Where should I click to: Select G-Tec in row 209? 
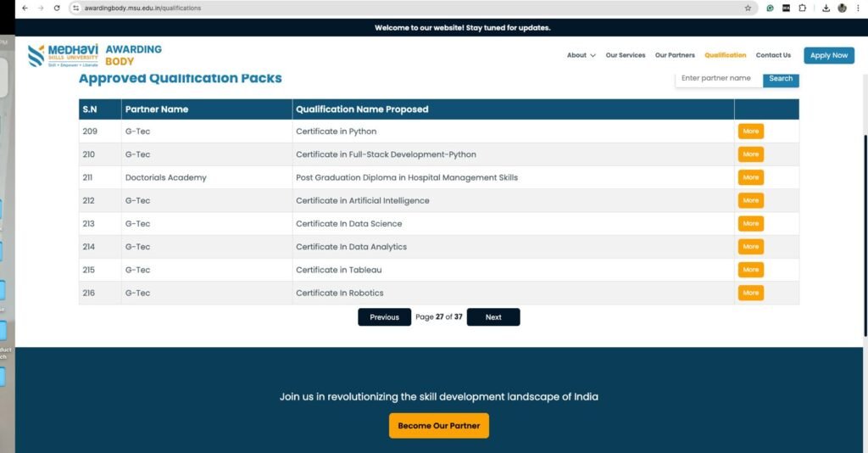tap(137, 131)
